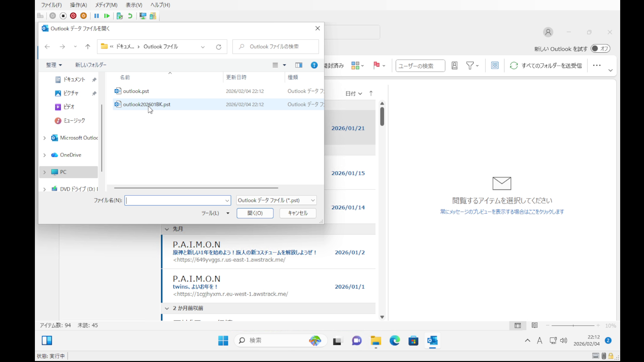Toggle the 新しい Outlook を試す switch
Image resolution: width=644 pixels, height=362 pixels.
tap(600, 49)
